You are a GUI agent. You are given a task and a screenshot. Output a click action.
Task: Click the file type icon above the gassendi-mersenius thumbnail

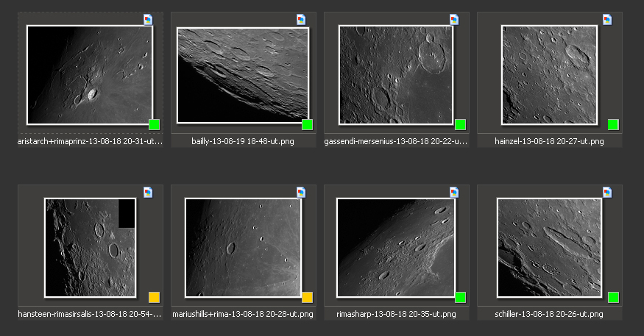point(454,19)
